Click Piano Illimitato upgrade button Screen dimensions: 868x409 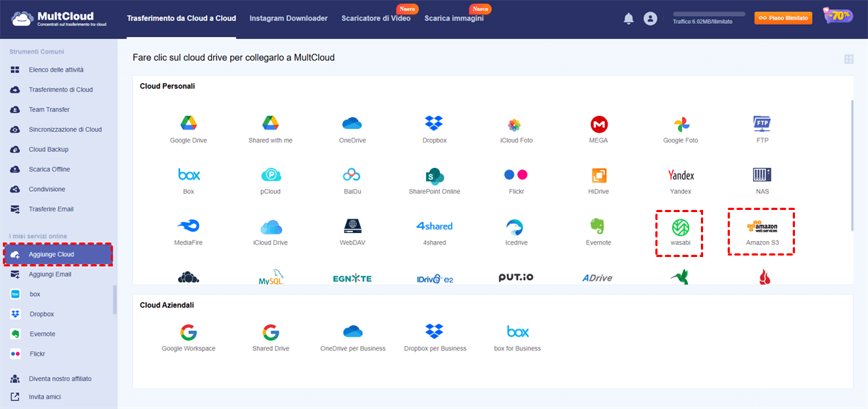[783, 18]
